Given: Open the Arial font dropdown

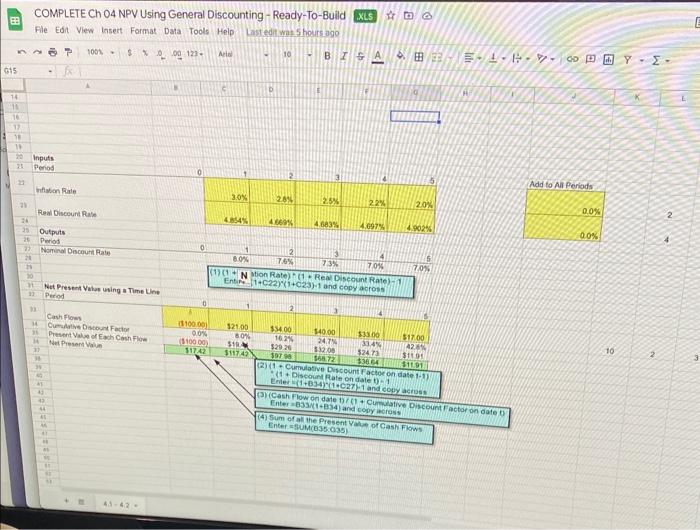Looking at the screenshot, I should tap(243, 54).
